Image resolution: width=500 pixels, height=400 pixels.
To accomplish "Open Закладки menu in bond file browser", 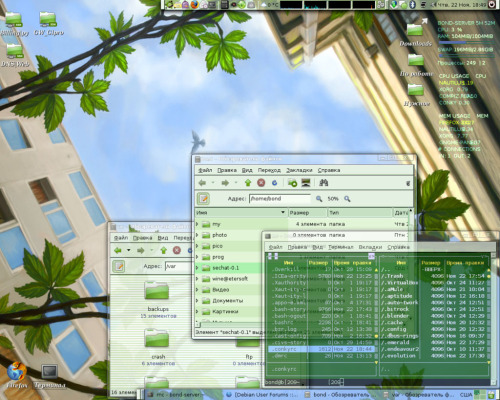I will coord(299,170).
